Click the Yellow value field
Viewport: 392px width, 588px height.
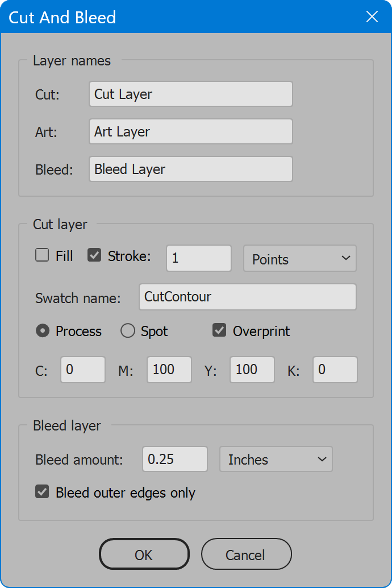(x=252, y=370)
